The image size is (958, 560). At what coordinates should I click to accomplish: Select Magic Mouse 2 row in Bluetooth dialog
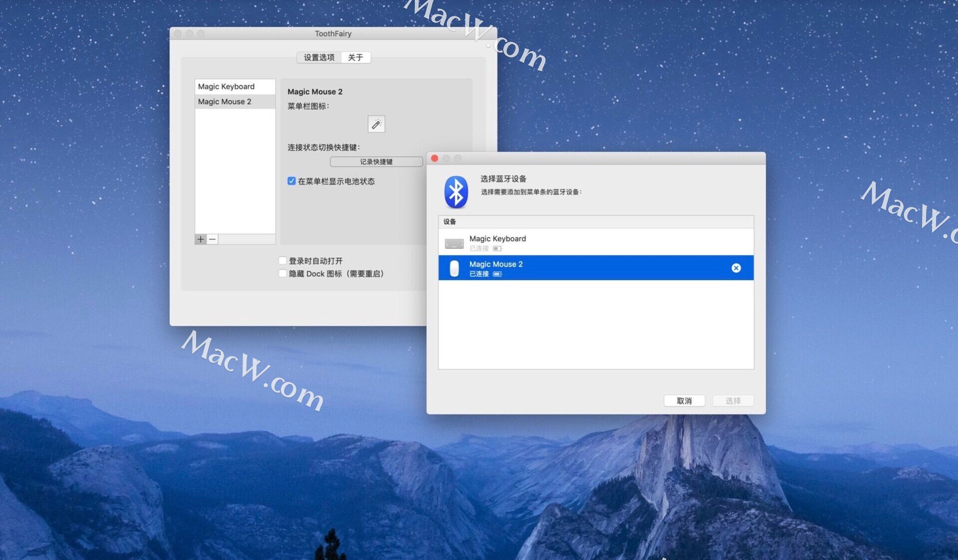596,268
